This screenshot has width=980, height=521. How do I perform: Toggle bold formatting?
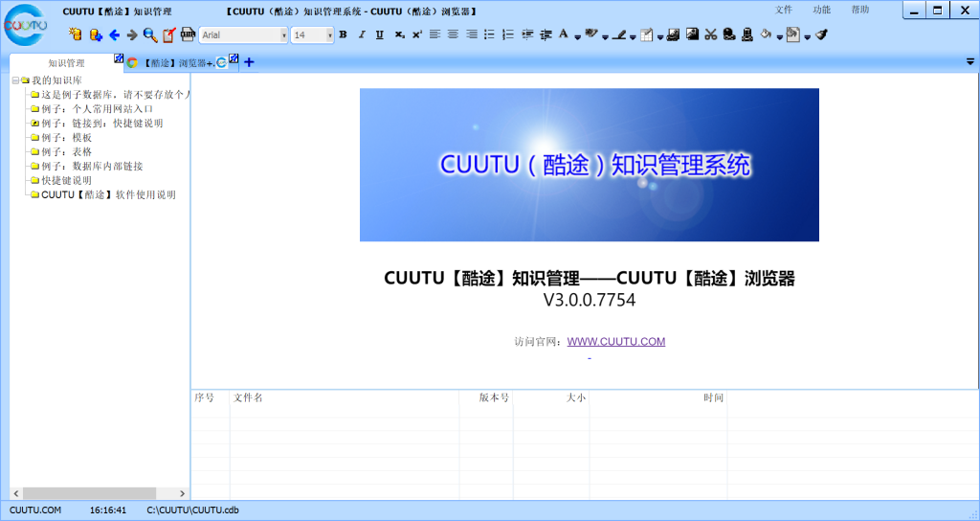coord(343,35)
